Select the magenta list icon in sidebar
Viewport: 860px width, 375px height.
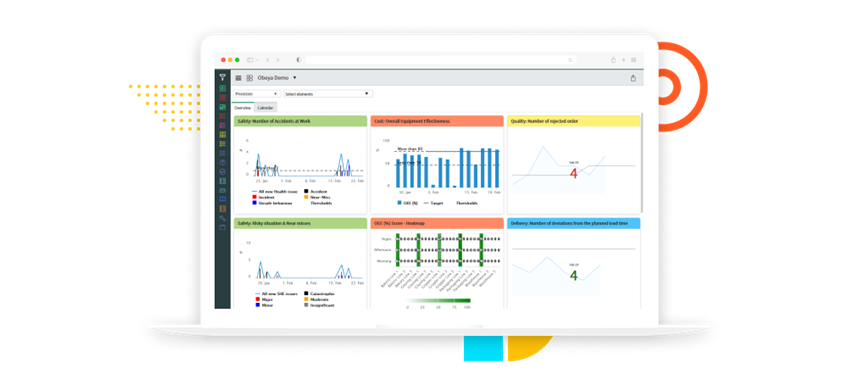click(223, 126)
